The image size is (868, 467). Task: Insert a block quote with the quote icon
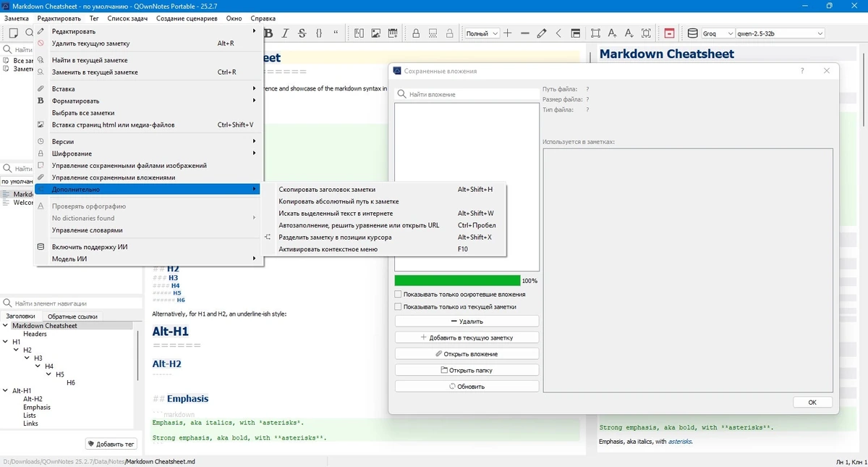336,33
